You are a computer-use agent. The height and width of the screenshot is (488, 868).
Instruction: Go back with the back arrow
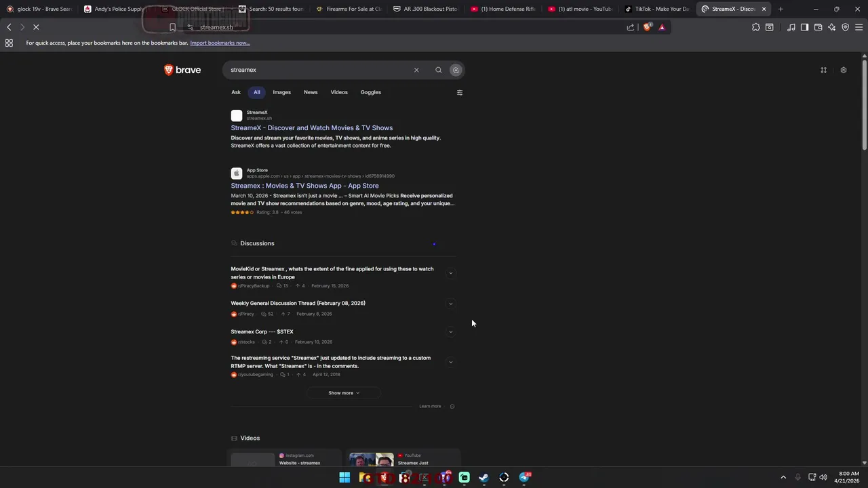[x=9, y=27]
